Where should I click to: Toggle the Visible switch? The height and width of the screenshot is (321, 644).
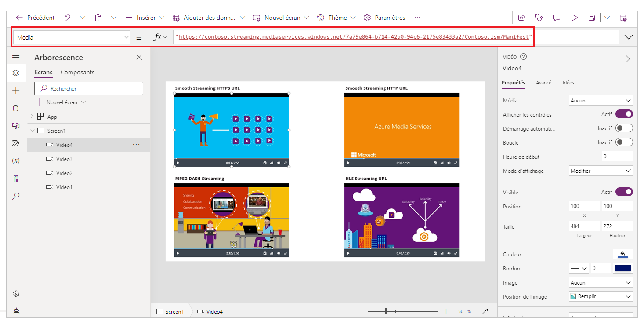[624, 192]
